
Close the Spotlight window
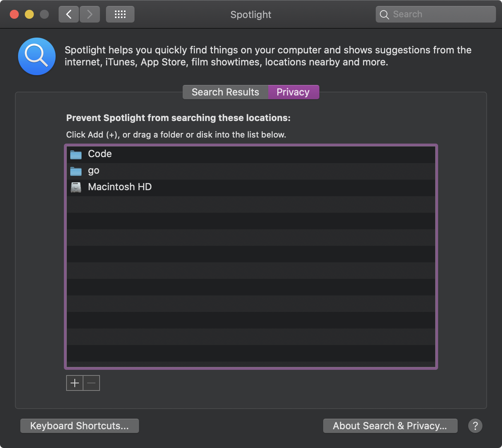coord(14,14)
